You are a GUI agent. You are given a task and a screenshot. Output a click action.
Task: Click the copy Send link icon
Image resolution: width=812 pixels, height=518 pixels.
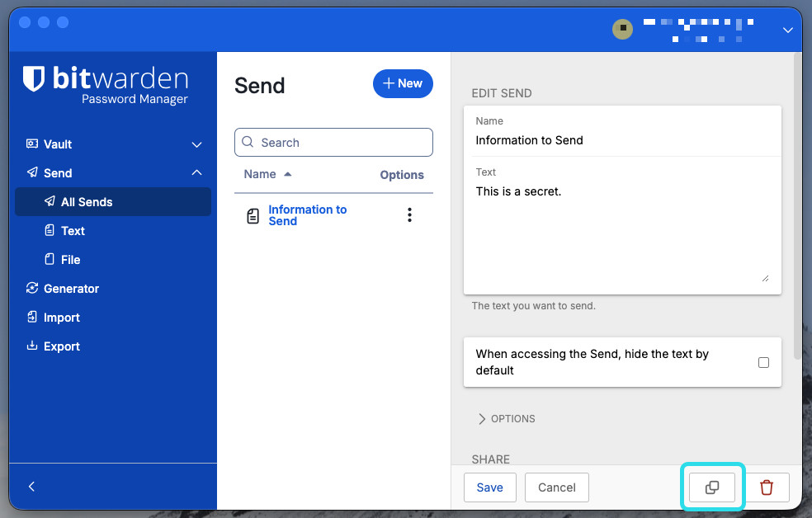pyautogui.click(x=711, y=487)
